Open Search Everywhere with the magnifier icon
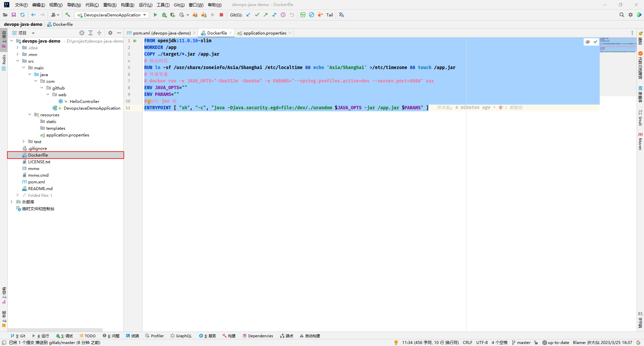 (622, 15)
